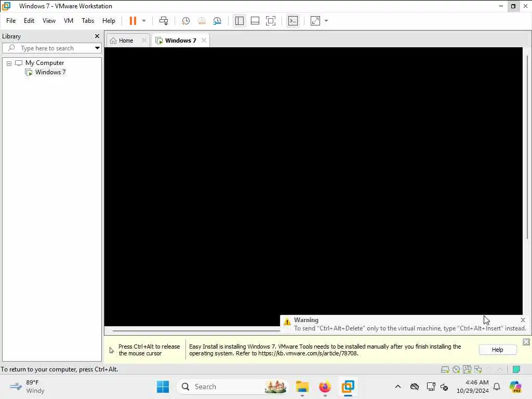The height and width of the screenshot is (399, 532).
Task: Take a snapshot of this virtual machine
Action: click(185, 21)
